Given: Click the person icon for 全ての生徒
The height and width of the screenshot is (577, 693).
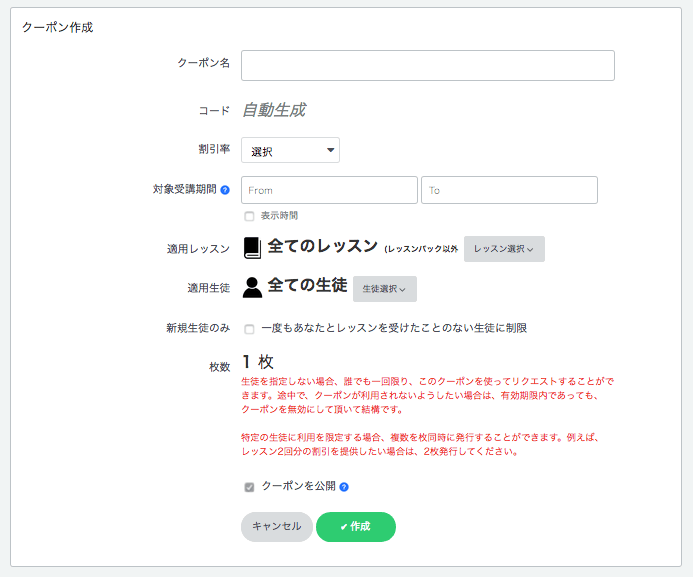Looking at the screenshot, I should 252,288.
